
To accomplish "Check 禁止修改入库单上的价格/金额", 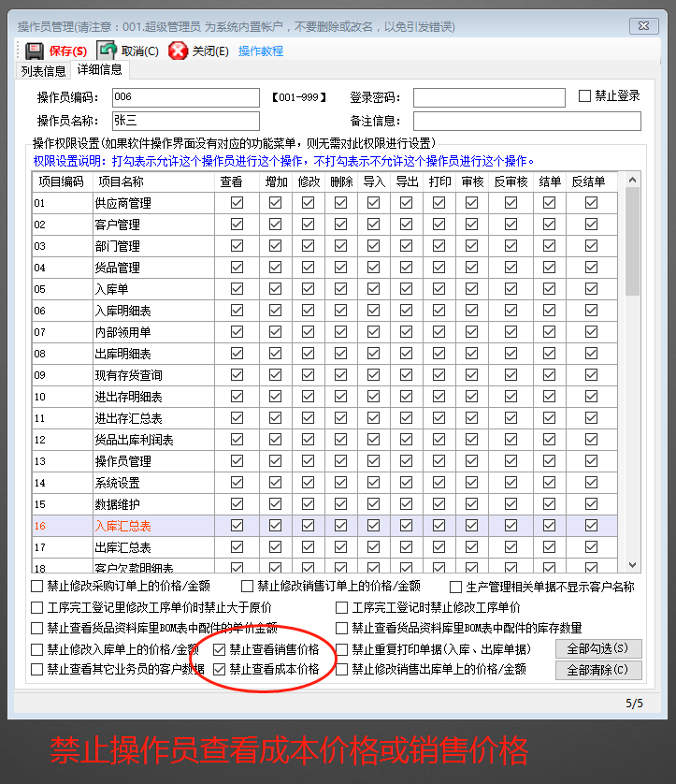I will [37, 649].
